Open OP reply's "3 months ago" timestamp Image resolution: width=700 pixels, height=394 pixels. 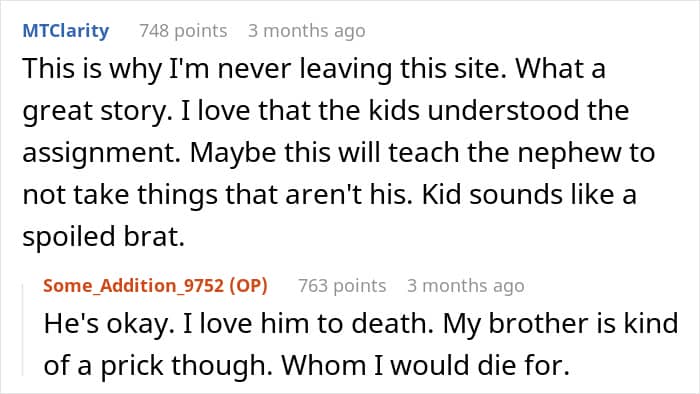pyautogui.click(x=466, y=286)
